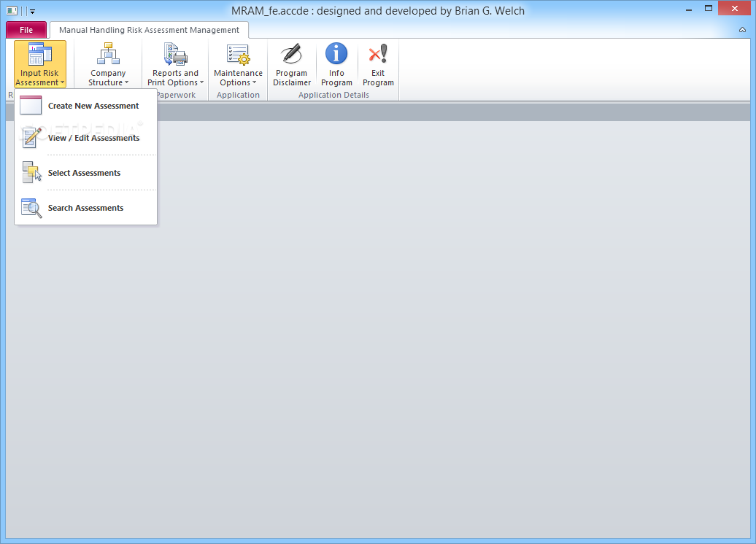The height and width of the screenshot is (544, 756).
Task: Open the File tab
Action: pos(26,30)
